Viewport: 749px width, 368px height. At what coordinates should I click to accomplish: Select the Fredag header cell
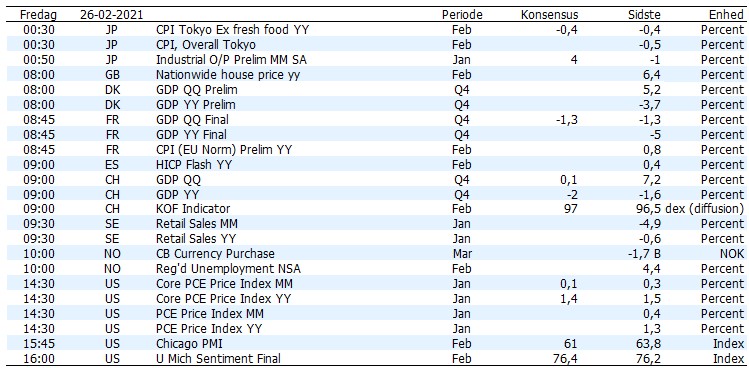pos(38,15)
